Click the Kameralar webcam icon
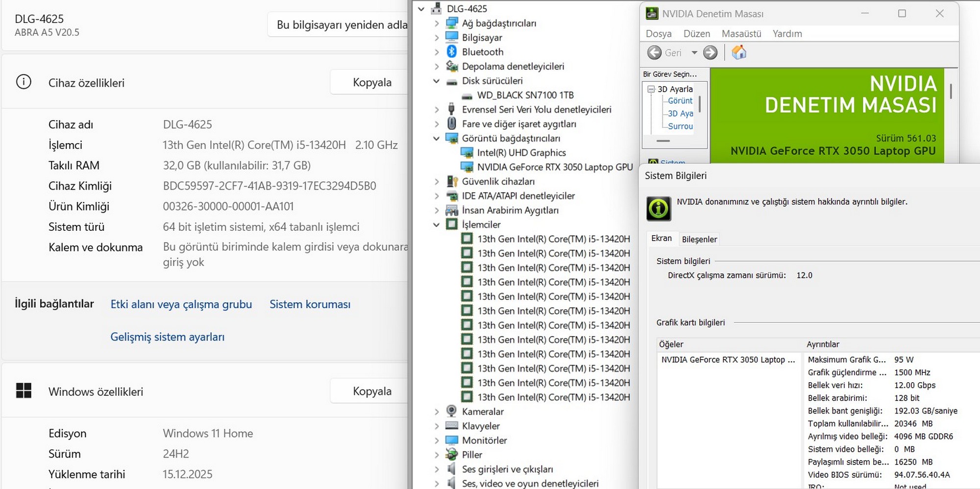 (x=452, y=412)
